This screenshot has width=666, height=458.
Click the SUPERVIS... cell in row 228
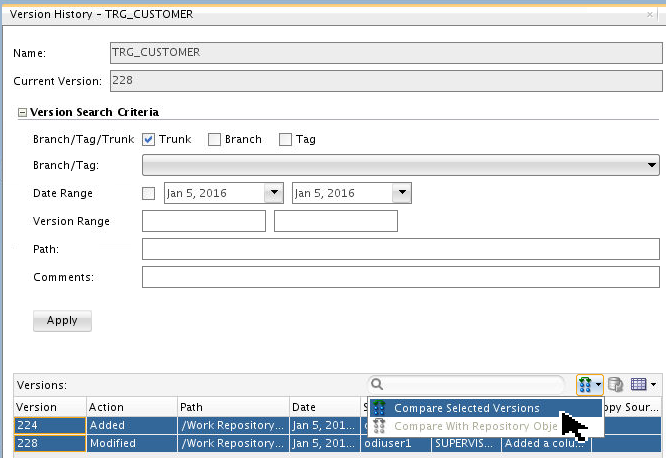[x=466, y=443]
